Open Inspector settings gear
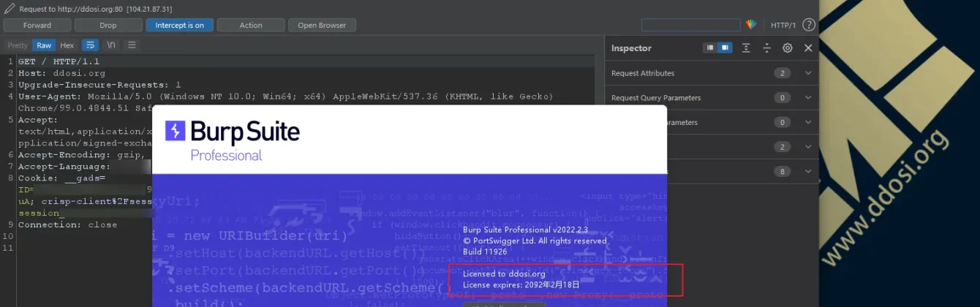The height and width of the screenshot is (307, 980). 787,48
